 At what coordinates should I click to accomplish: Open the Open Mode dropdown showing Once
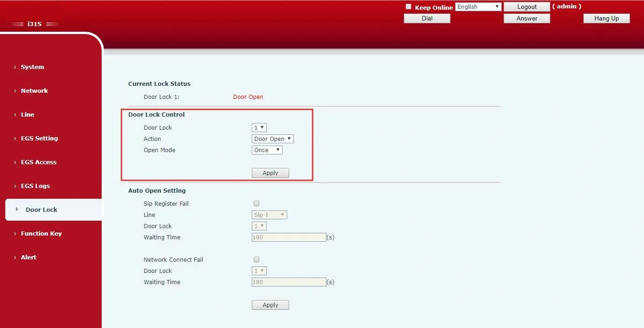267,150
